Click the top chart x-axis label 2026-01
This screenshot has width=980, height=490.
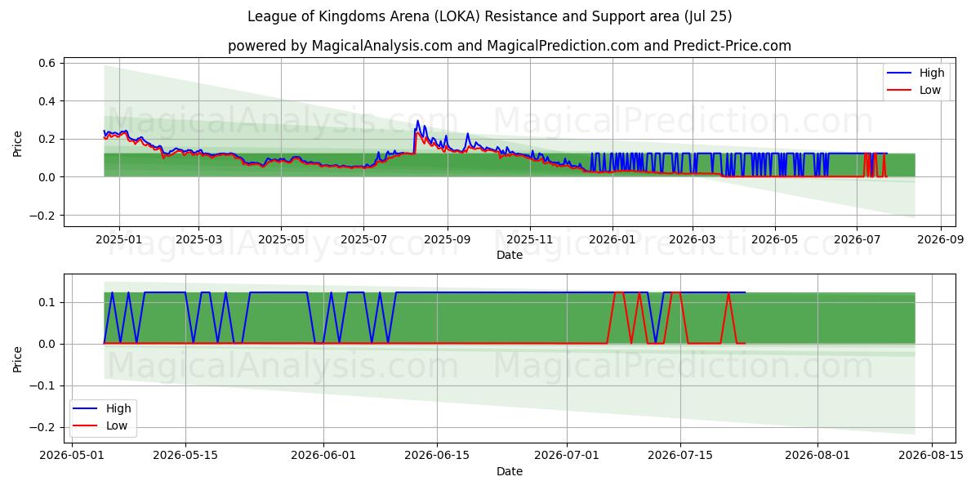tap(612, 240)
